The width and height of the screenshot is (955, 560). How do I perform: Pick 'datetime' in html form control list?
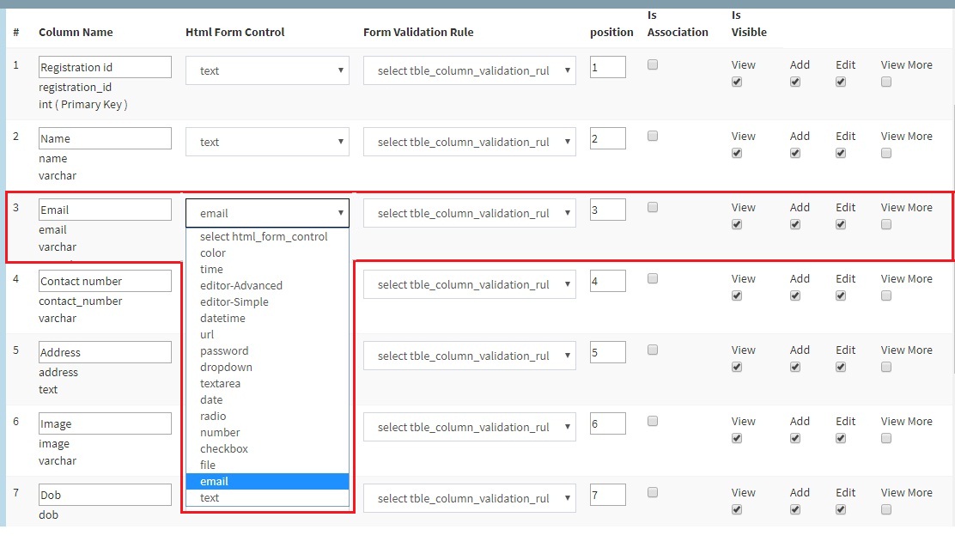pyautogui.click(x=222, y=318)
